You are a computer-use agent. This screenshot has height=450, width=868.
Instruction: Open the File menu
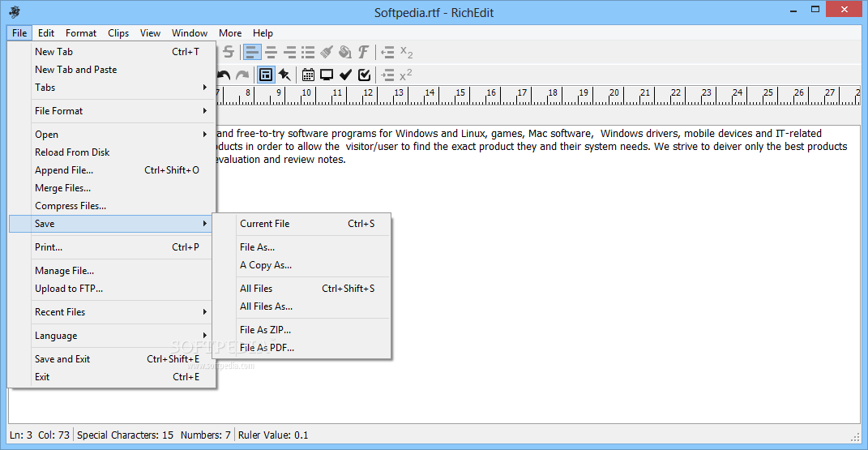point(19,33)
